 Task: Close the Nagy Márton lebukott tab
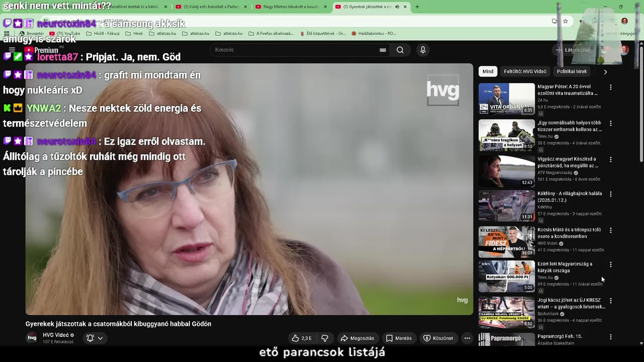tap(325, 7)
